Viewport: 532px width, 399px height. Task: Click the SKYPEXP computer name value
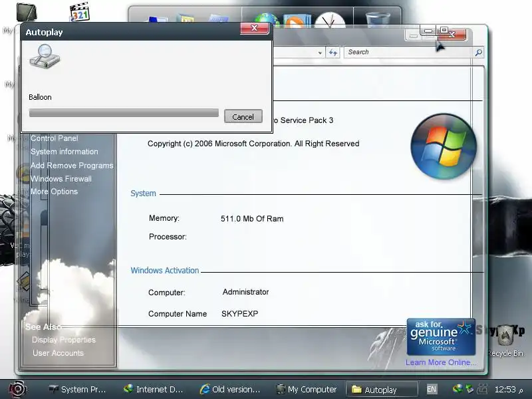coord(239,314)
